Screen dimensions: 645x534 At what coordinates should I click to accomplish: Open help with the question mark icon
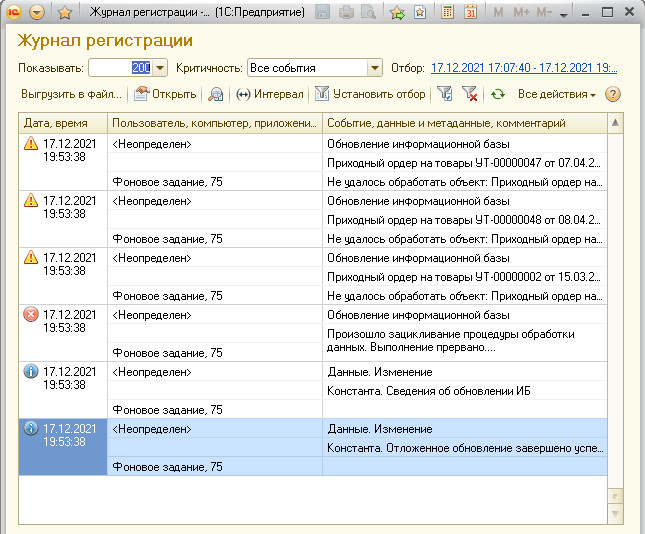613,94
